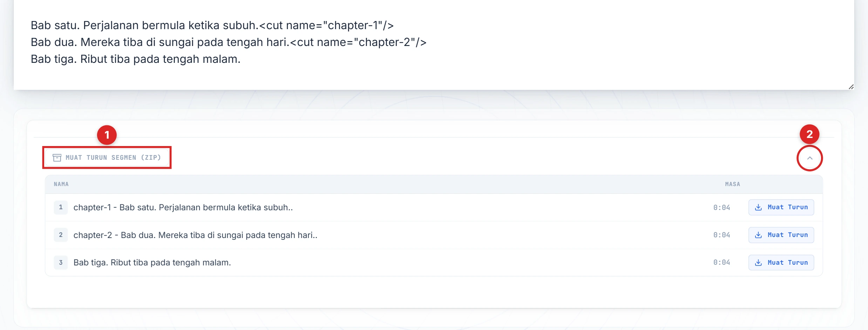Click the download arrow icon in chapter-2 row
The height and width of the screenshot is (330, 868).
click(x=758, y=235)
